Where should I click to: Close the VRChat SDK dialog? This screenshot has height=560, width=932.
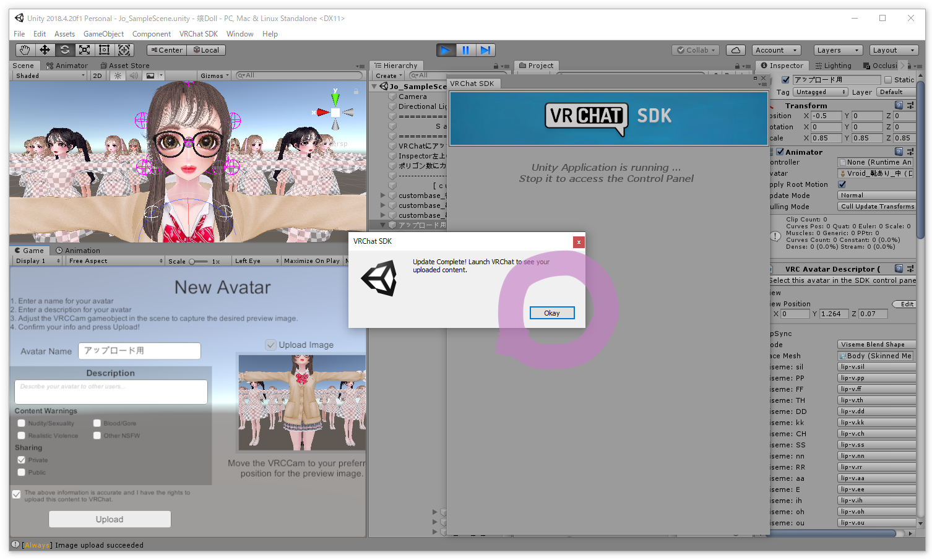click(x=579, y=242)
